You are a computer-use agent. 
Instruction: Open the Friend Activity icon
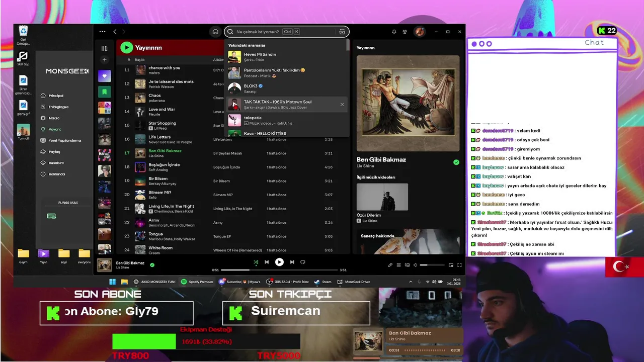(x=405, y=32)
